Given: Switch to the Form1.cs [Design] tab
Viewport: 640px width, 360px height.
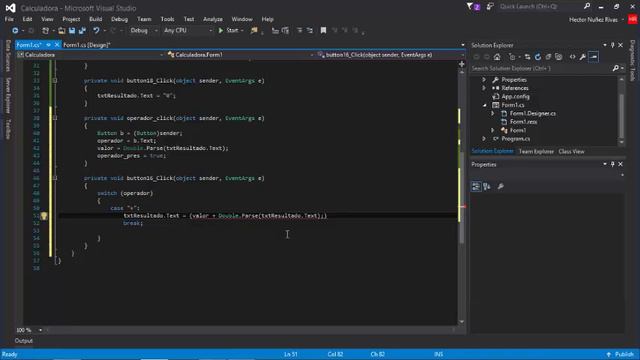Looking at the screenshot, I should tap(87, 45).
